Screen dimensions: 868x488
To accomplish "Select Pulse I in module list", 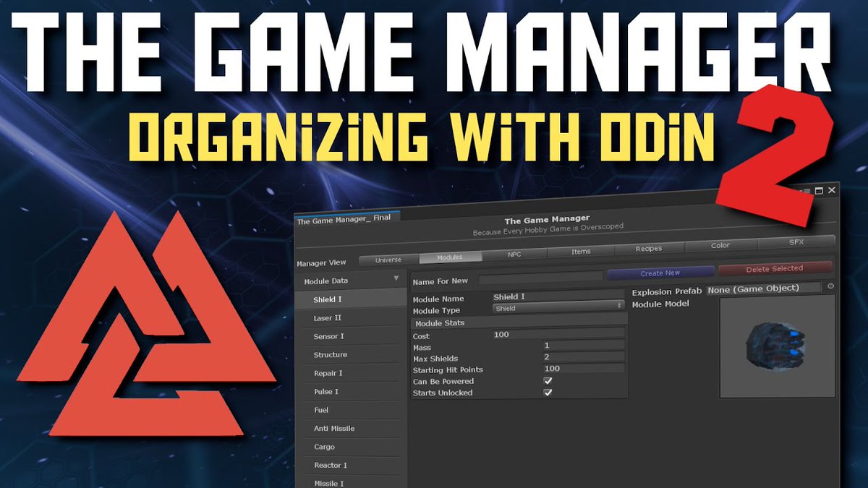I will coord(352,391).
